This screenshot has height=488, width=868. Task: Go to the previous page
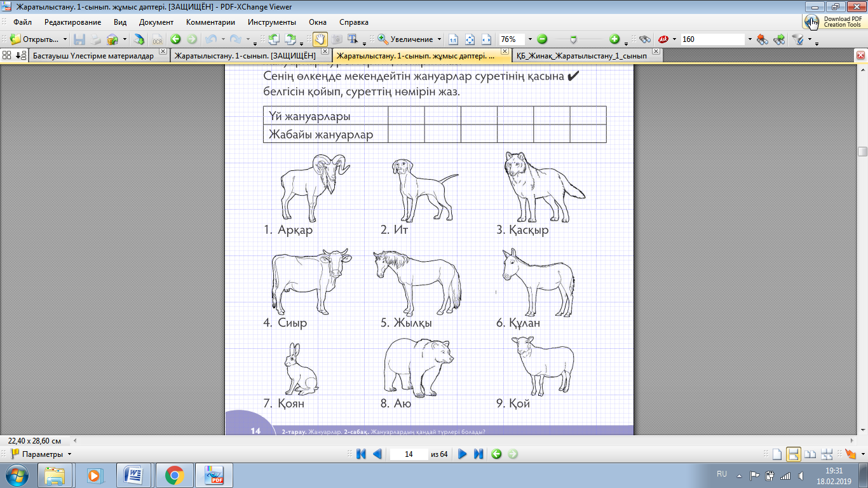pos(377,454)
